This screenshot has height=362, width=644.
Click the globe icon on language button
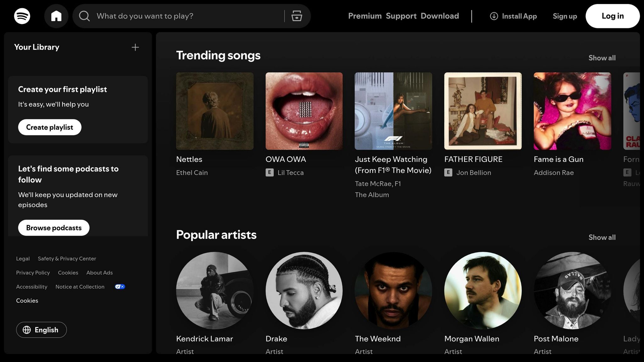[x=27, y=330]
